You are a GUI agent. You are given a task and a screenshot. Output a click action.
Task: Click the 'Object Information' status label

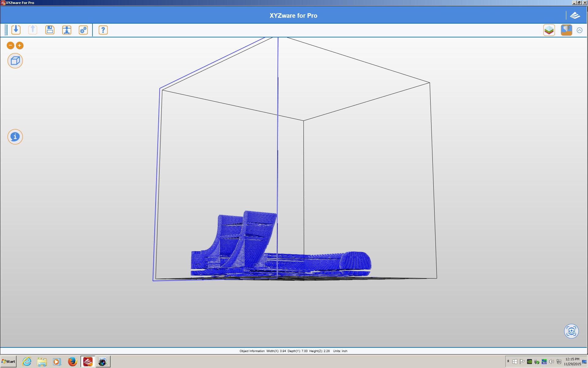[x=252, y=351]
